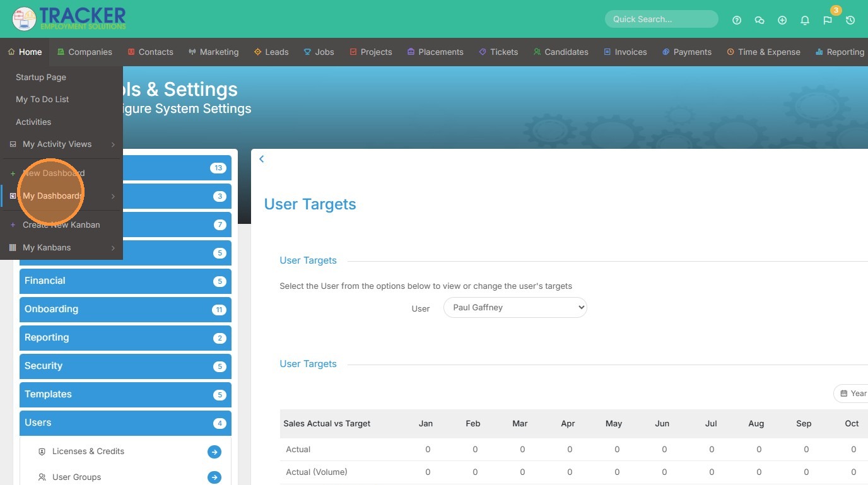Click the "Sales Actual vs Target" table header

[327, 424]
